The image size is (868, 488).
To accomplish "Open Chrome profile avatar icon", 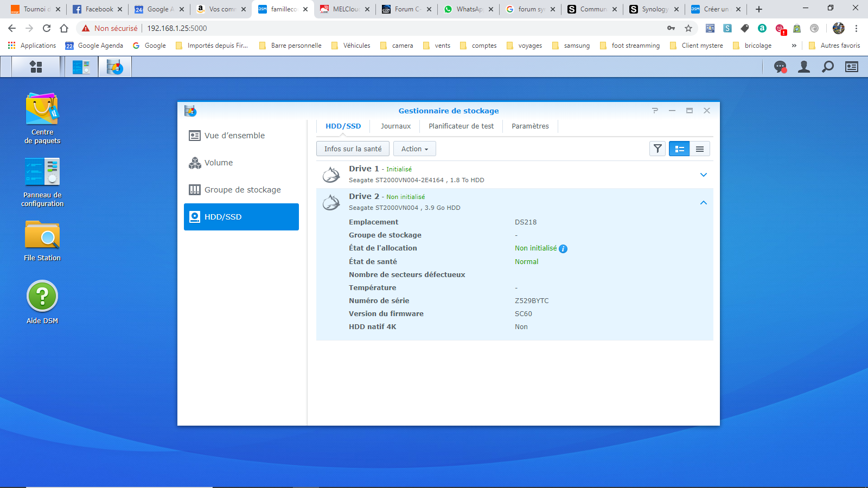I will pyautogui.click(x=839, y=28).
